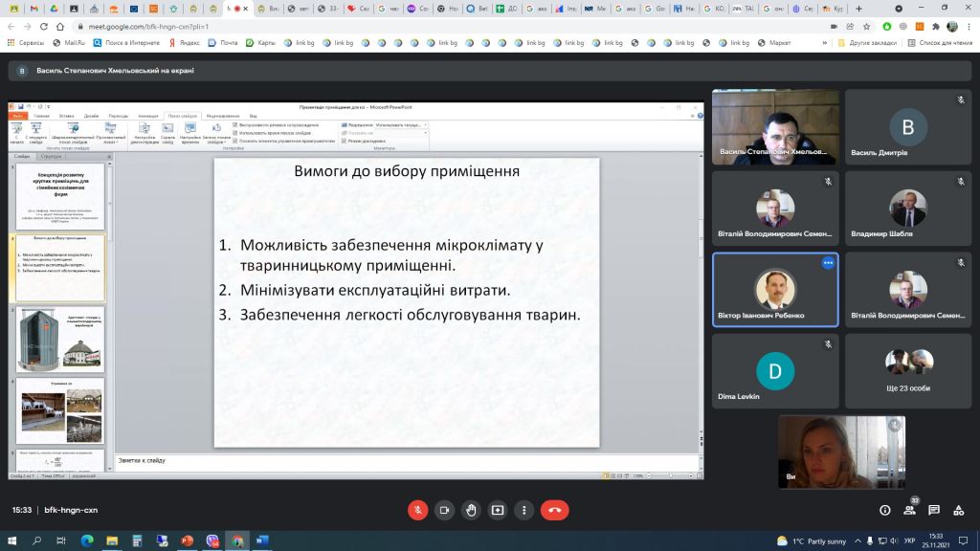Select slide 1 title thumbnail
980x551 pixels.
[60, 196]
